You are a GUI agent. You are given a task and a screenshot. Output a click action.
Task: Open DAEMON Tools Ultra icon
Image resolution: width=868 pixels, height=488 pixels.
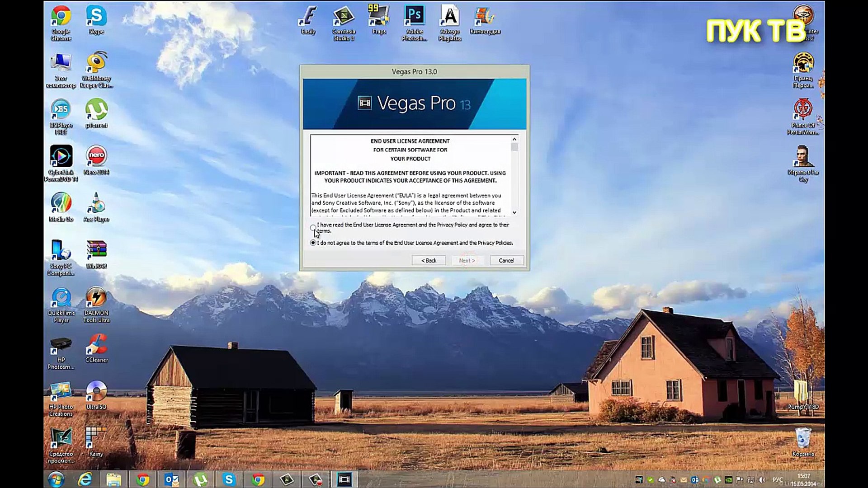96,305
